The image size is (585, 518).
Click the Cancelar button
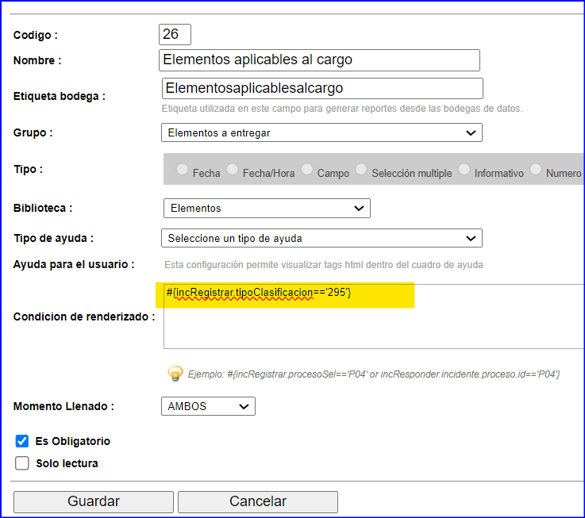pos(258,502)
